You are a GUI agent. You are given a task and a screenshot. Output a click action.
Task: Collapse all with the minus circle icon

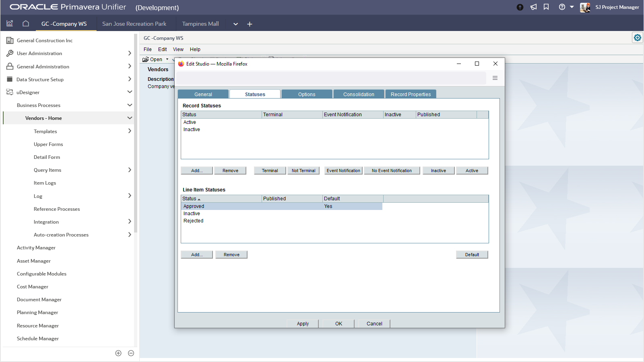tap(131, 353)
